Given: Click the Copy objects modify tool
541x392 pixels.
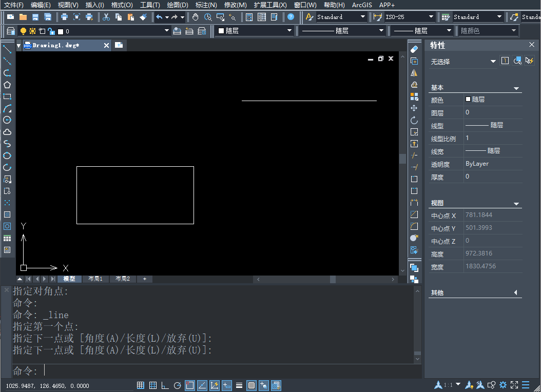Looking at the screenshot, I should 414,62.
